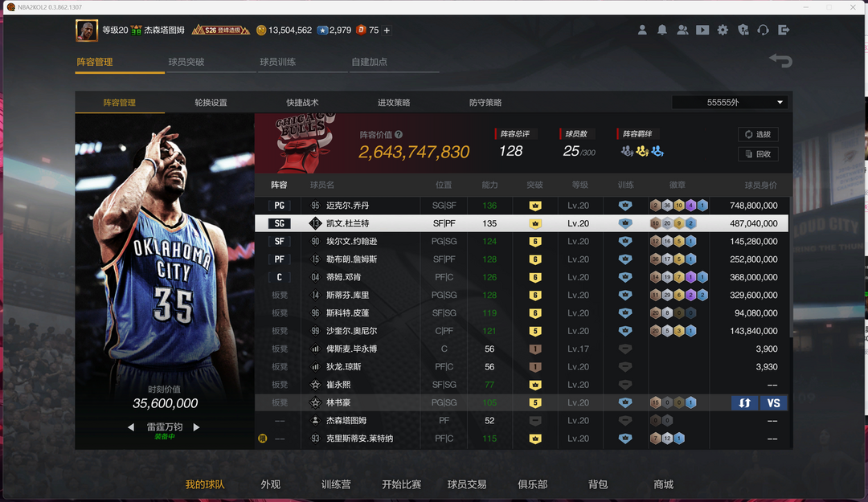Click VS button in 林书豪 row
The width and height of the screenshot is (868, 502).
773,403
